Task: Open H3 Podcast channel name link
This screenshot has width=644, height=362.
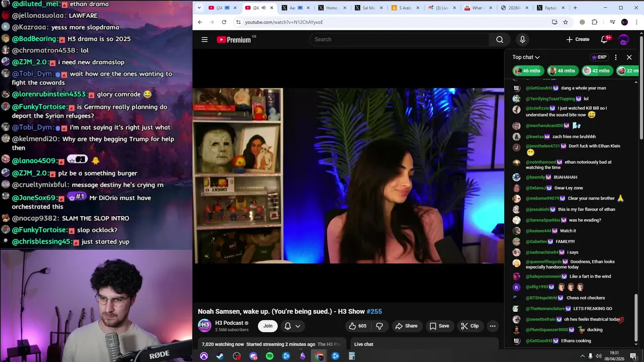Action: pos(229,323)
